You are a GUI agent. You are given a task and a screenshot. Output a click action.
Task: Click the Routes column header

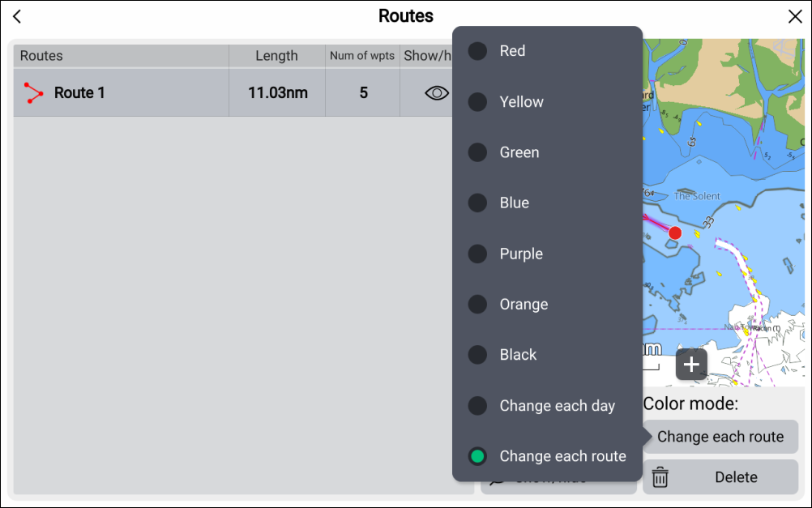pyautogui.click(x=41, y=56)
